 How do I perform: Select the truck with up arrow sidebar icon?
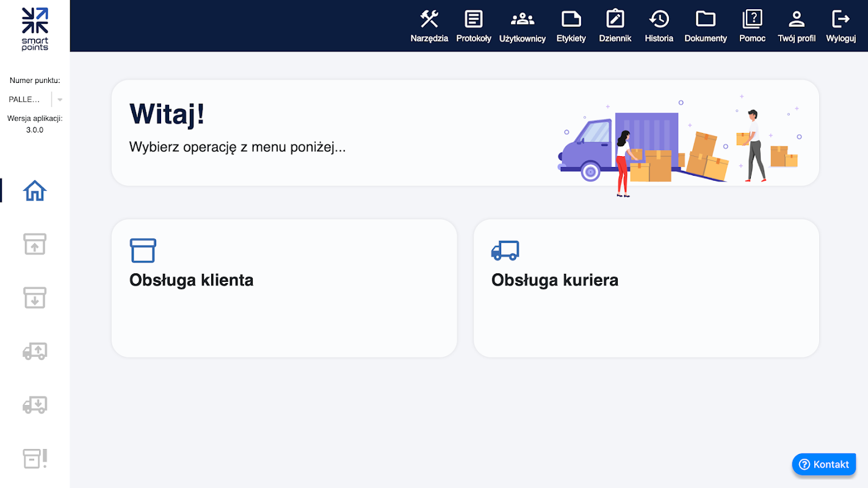(x=35, y=351)
